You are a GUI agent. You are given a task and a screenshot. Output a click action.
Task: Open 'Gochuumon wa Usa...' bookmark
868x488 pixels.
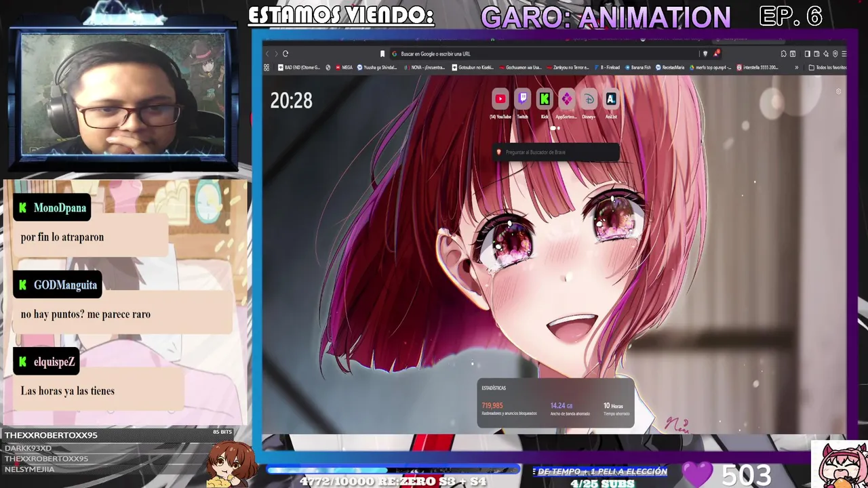point(520,67)
